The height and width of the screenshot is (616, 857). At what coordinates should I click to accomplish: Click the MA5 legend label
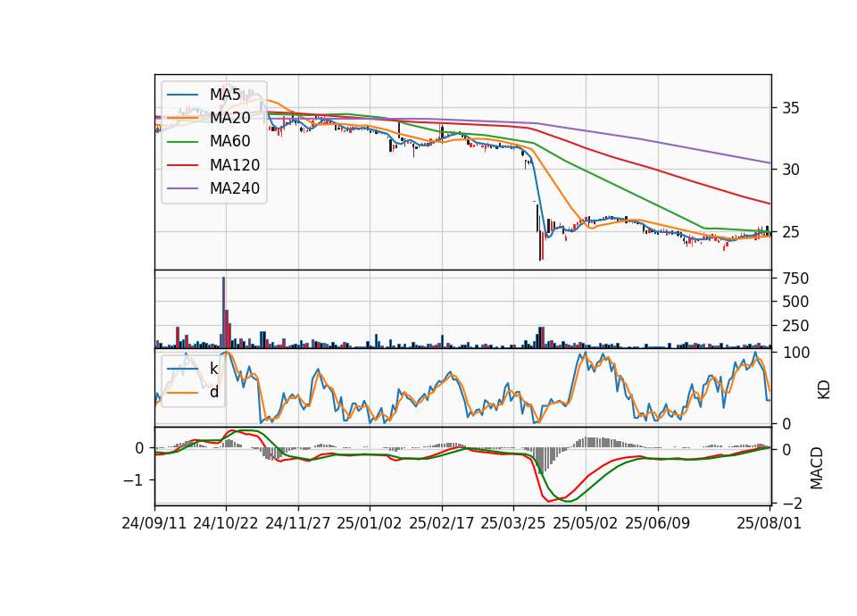pos(225,94)
